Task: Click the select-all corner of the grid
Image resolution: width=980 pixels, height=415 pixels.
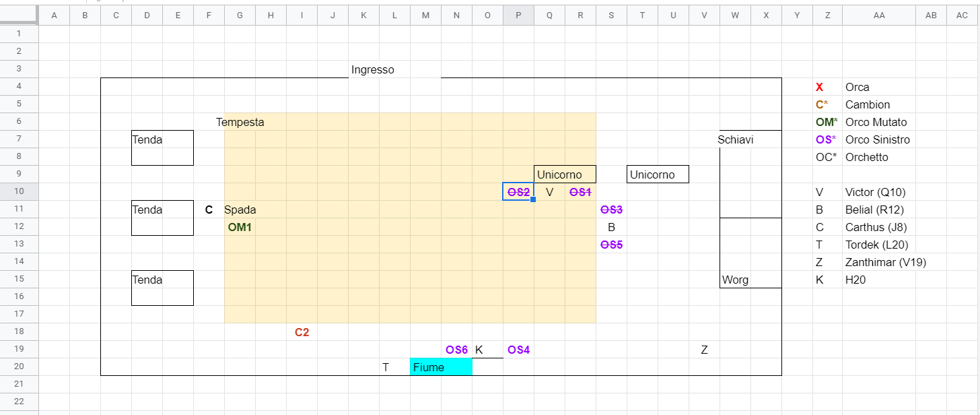Action: 19,15
